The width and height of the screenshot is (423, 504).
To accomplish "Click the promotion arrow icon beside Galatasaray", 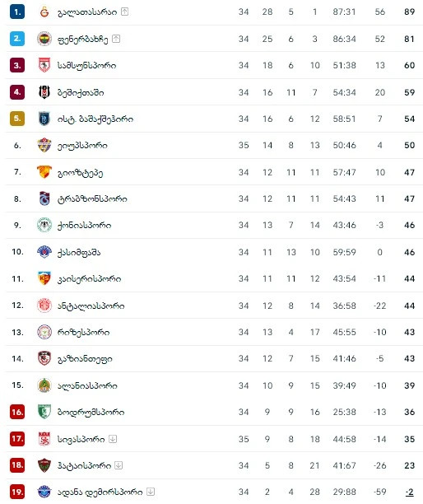I will (124, 12).
